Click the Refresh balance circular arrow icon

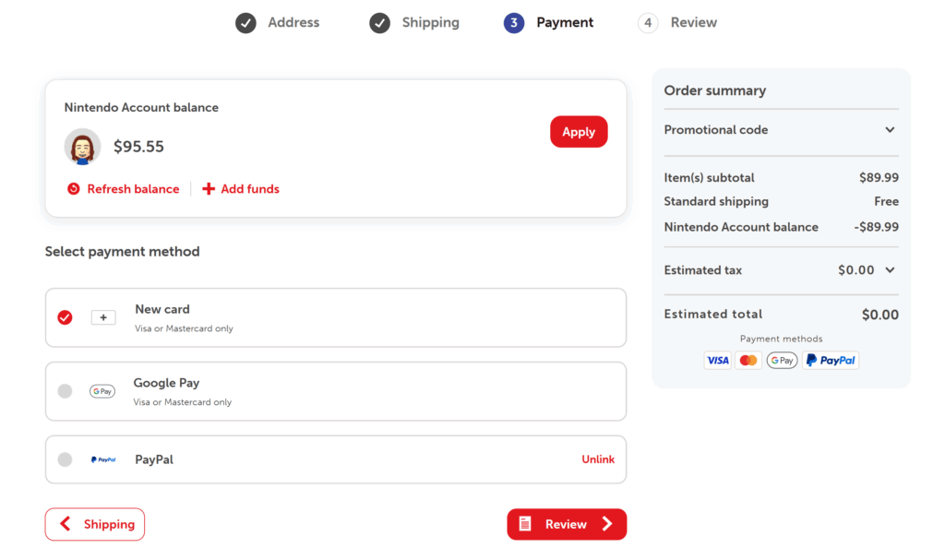pos(74,189)
